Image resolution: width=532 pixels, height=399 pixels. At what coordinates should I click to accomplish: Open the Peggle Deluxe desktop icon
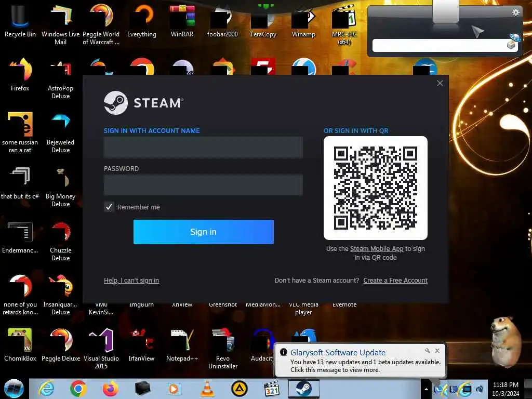coord(60,345)
